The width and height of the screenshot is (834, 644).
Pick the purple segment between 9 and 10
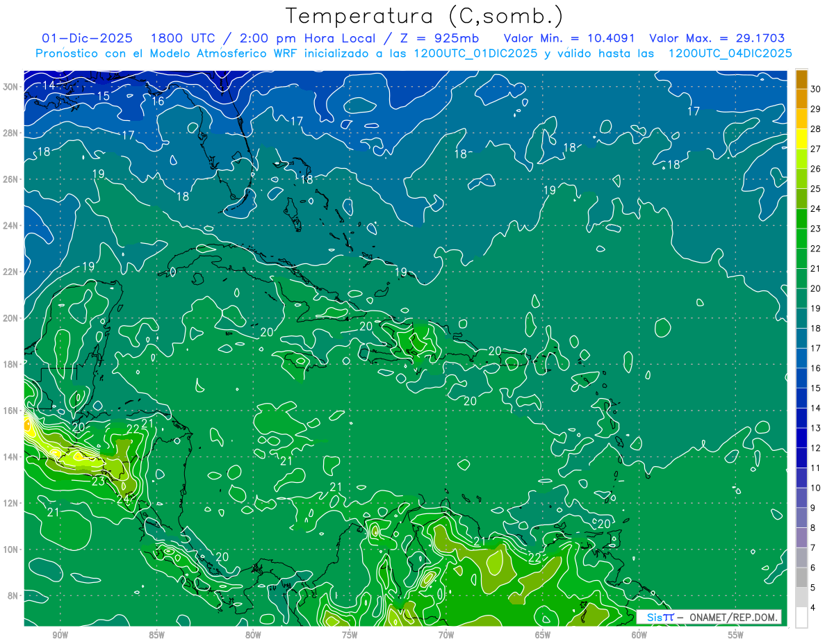point(801,498)
